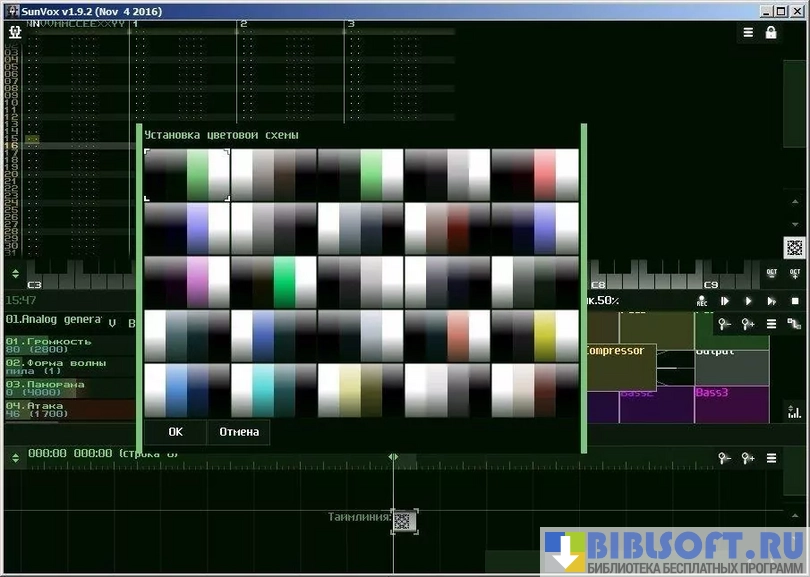Open the main menu hamburger icon
Viewport: 810px width, 577px height.
(x=748, y=32)
